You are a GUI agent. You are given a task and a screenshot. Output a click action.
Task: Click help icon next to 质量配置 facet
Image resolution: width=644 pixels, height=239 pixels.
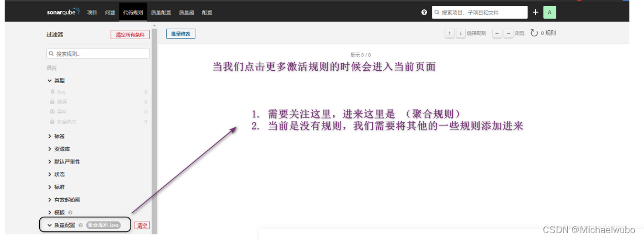tap(81, 226)
